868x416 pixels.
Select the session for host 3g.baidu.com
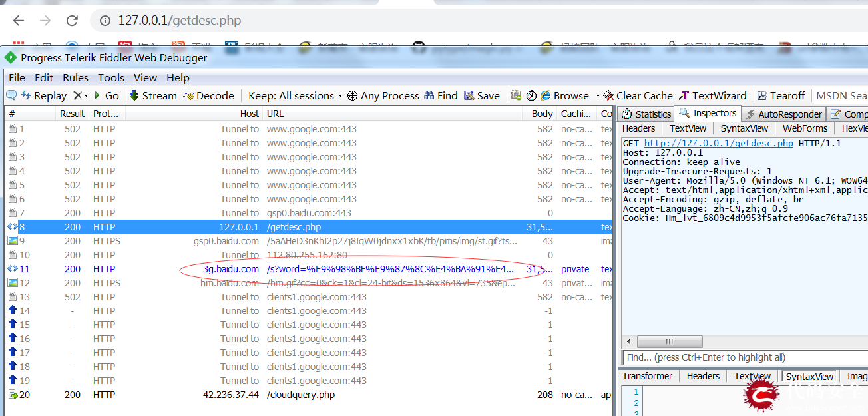tap(309, 269)
